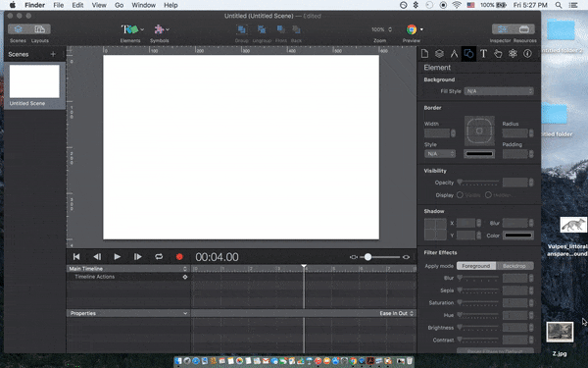Open the border Style dropdown
The image size is (588, 368).
pyautogui.click(x=440, y=154)
